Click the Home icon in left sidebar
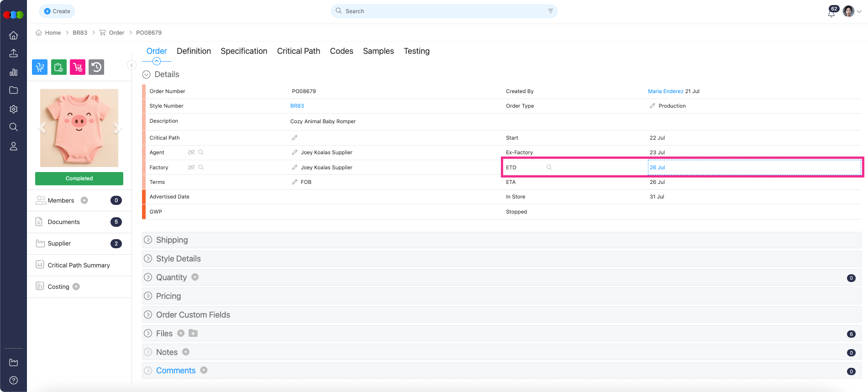This screenshot has height=392, width=868. point(14,36)
